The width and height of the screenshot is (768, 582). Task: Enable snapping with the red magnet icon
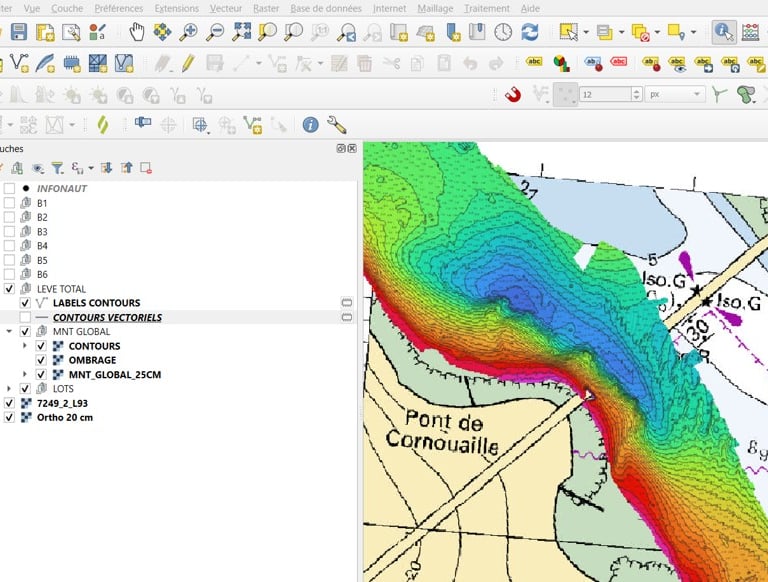pos(512,94)
